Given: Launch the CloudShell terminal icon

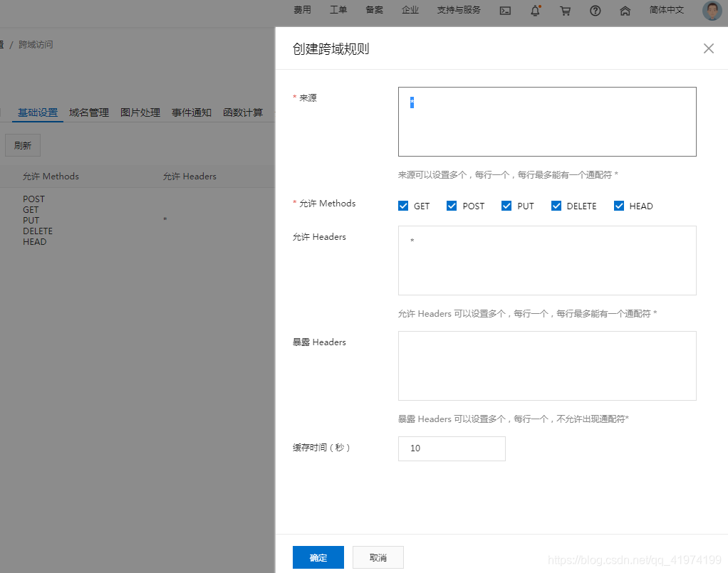Looking at the screenshot, I should [x=505, y=11].
